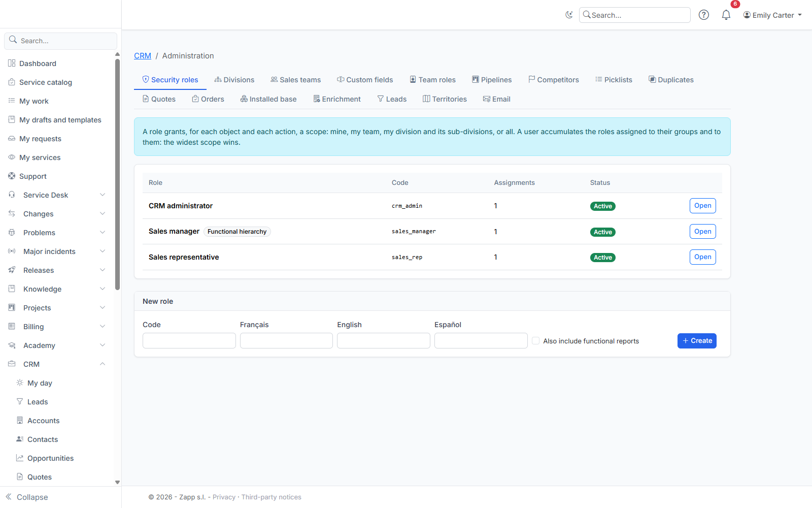The width and height of the screenshot is (812, 508).
Task: Click the Opportunities chart icon
Action: tap(20, 458)
